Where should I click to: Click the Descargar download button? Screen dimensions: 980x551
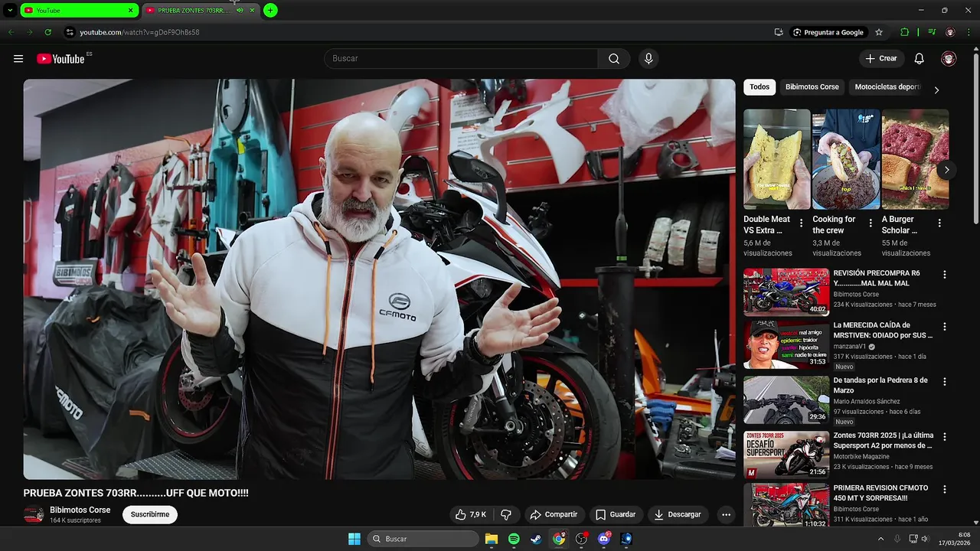pyautogui.click(x=678, y=515)
